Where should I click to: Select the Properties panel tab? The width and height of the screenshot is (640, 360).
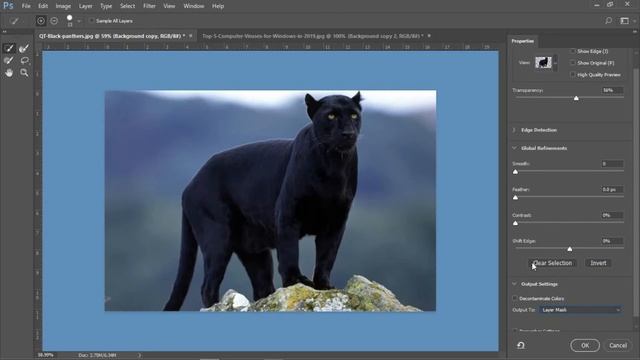tap(523, 41)
